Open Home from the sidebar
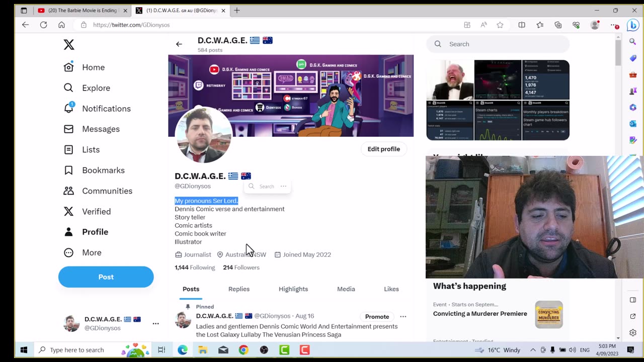Viewport: 644px width, 362px height. coord(85,67)
